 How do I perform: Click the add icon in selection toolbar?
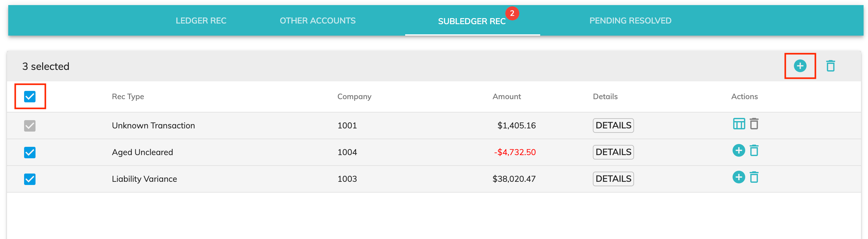point(800,66)
